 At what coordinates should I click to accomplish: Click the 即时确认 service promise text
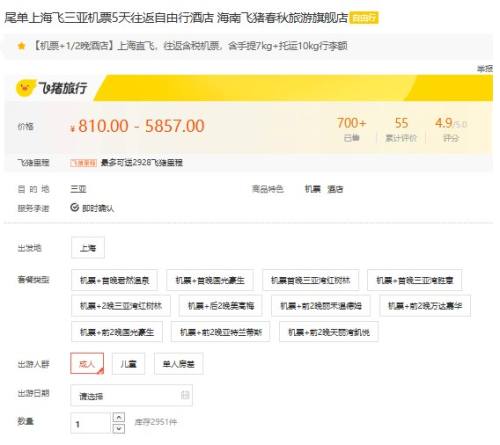tap(98, 208)
